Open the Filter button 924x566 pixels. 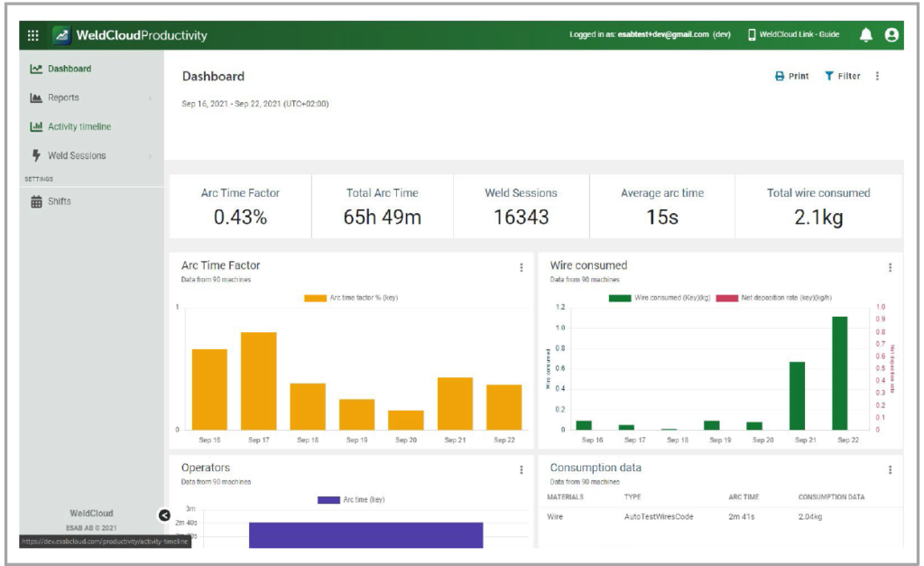[842, 77]
